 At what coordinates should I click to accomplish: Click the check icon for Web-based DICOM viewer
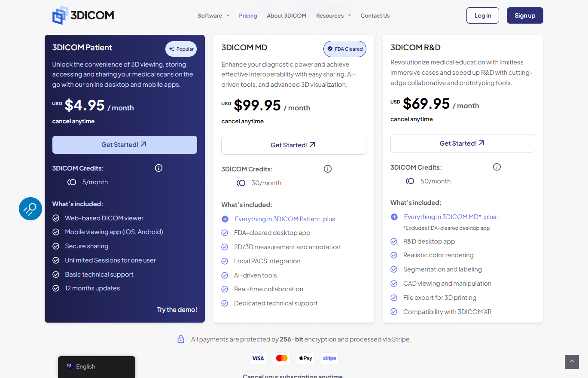[x=56, y=218]
